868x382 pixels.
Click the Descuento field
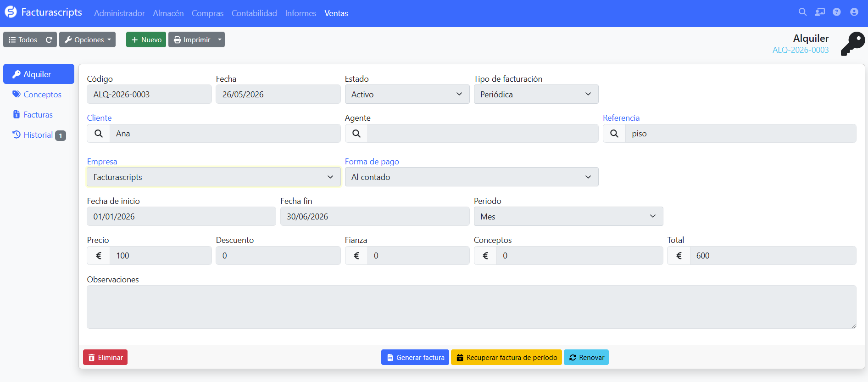coord(278,256)
